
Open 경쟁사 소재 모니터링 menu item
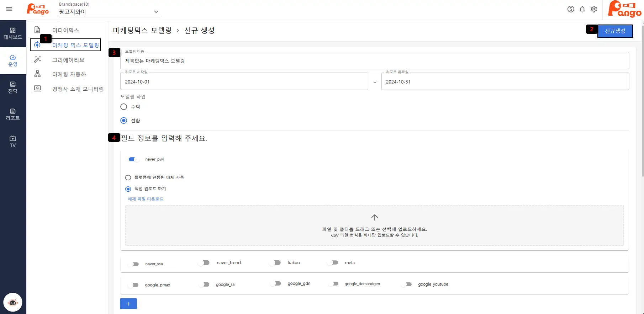coord(78,89)
